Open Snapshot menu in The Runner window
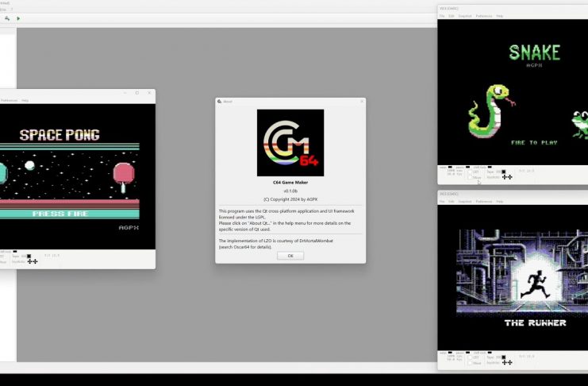The width and height of the screenshot is (588, 386). coord(465,202)
